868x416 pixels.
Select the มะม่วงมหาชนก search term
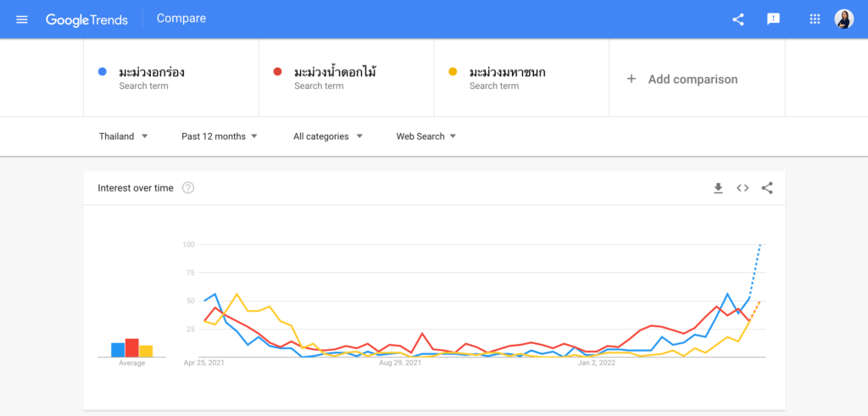click(x=507, y=73)
